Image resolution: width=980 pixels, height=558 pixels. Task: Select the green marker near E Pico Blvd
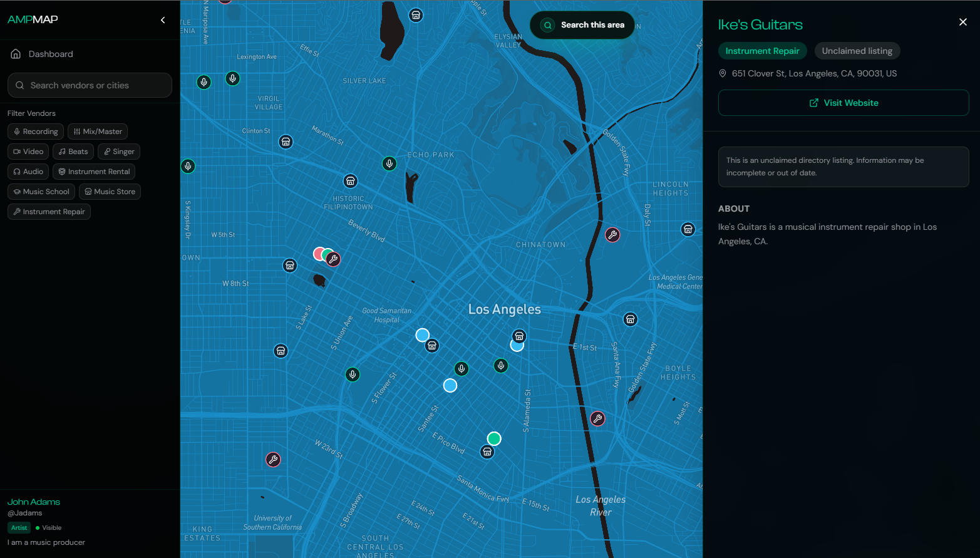[x=494, y=438]
